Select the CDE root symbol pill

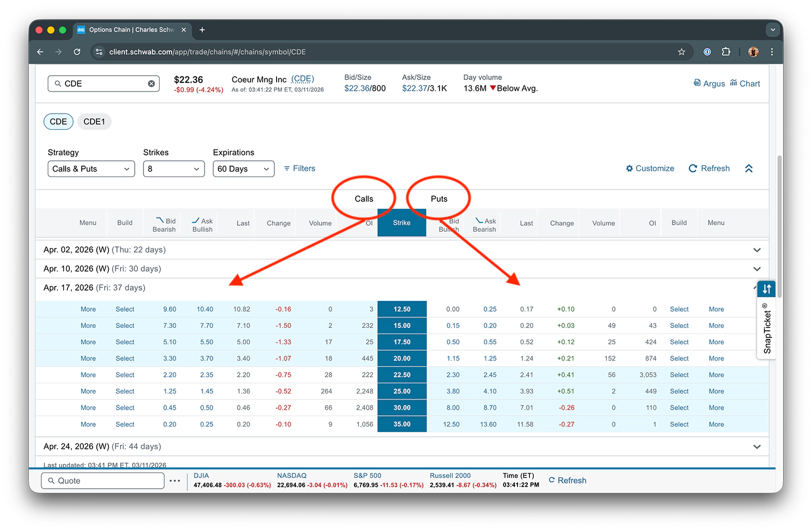(x=58, y=122)
